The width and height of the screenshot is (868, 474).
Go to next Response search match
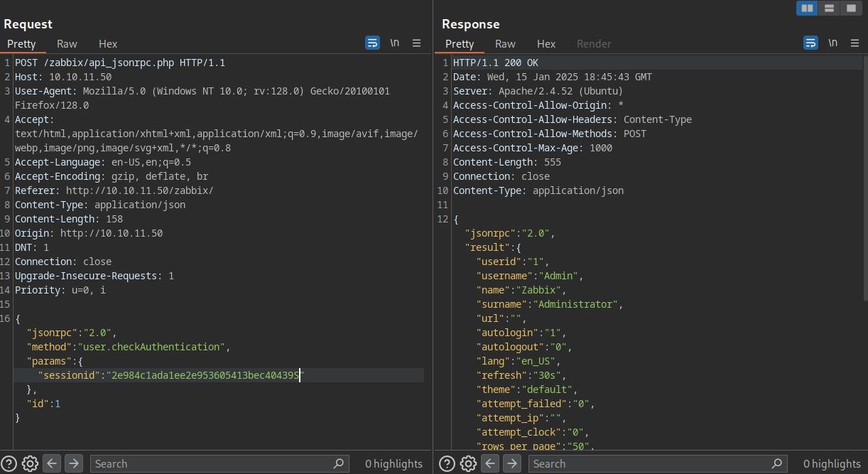[512, 464]
